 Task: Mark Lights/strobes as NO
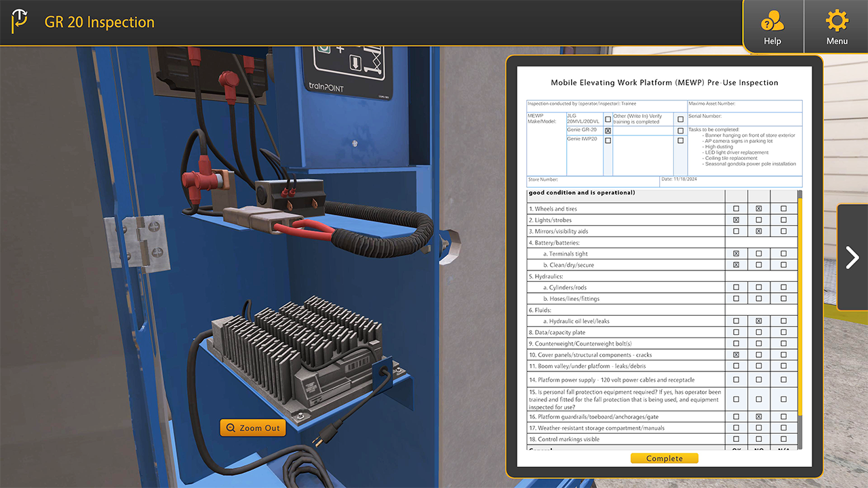[759, 220]
